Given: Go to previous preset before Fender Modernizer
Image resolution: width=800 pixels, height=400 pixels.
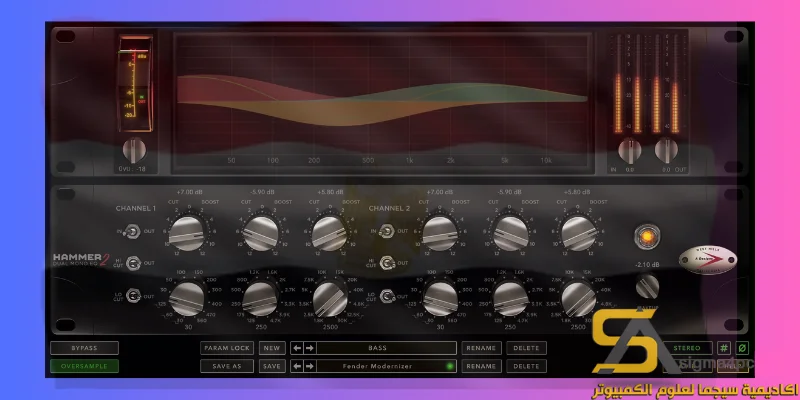Looking at the screenshot, I should (297, 366).
